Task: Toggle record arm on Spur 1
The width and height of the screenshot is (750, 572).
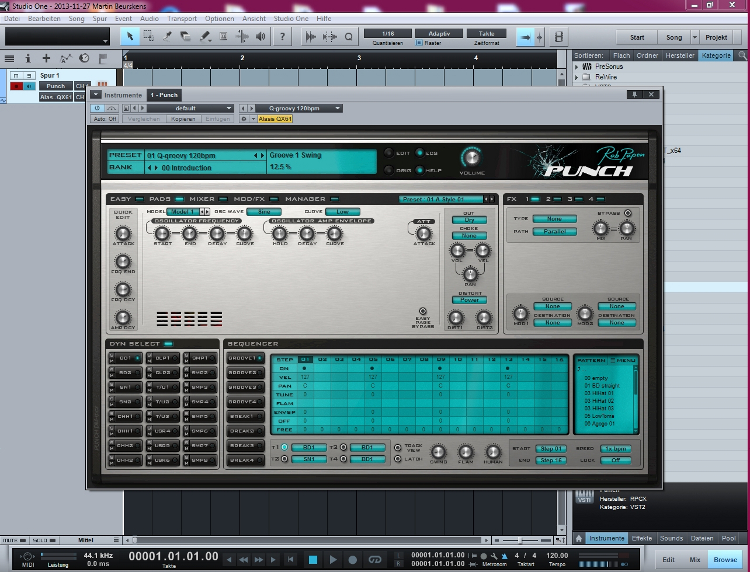Action: tap(16, 86)
